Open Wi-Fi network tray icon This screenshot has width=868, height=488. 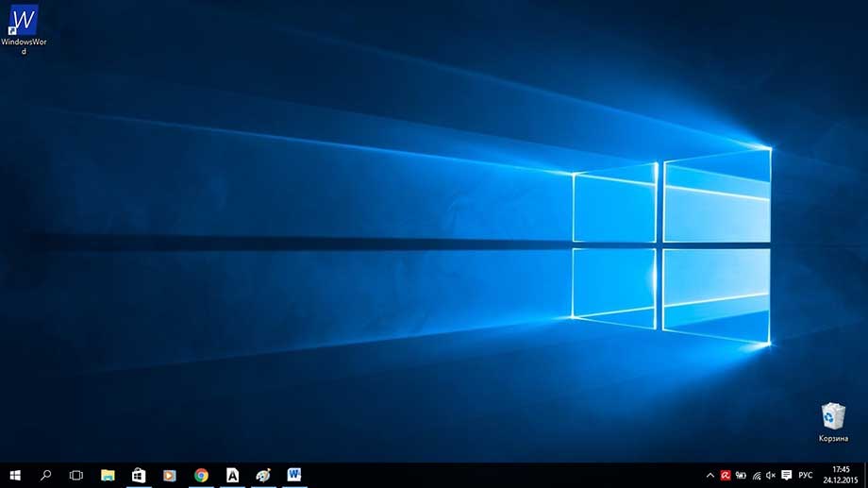coord(756,476)
